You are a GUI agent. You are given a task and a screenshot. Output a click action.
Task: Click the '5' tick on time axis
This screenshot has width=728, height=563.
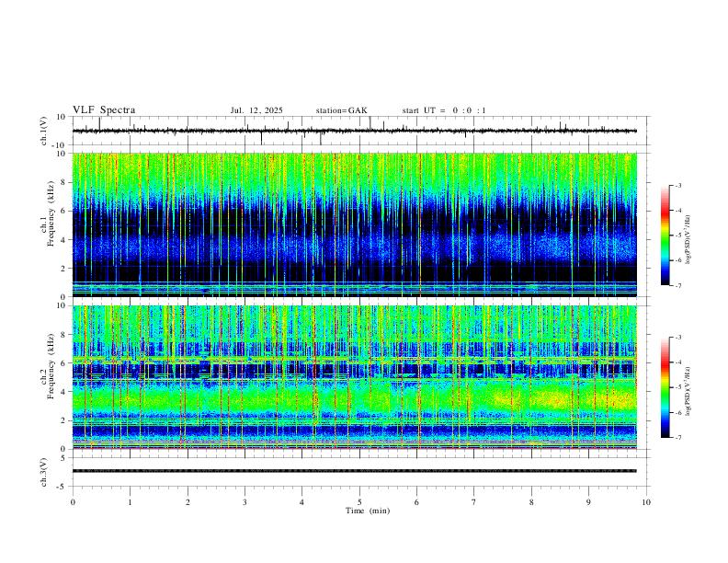(x=359, y=502)
